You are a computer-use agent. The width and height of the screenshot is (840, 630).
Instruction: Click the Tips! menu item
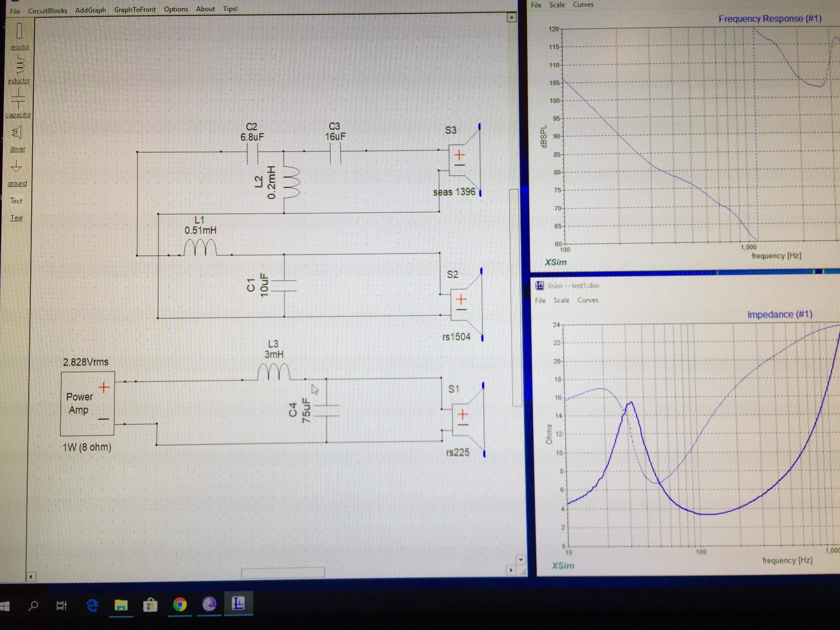[230, 9]
